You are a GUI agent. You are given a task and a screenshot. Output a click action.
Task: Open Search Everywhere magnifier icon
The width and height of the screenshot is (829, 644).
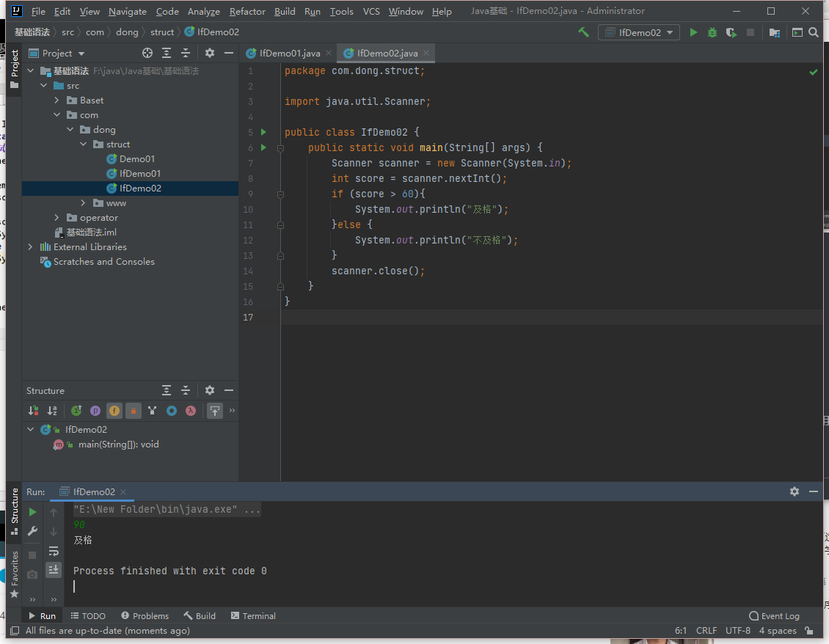[x=813, y=32]
